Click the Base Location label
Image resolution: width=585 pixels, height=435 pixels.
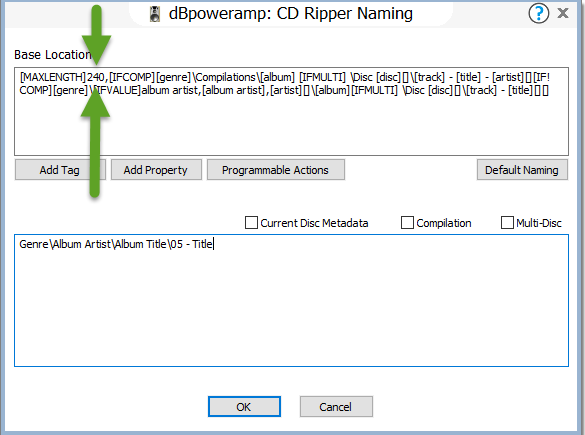52,55
